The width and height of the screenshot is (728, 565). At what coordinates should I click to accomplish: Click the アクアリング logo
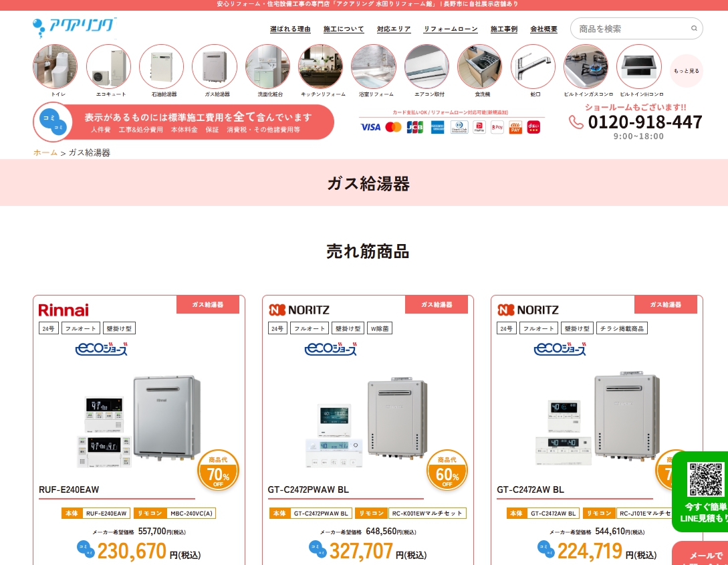[75, 27]
